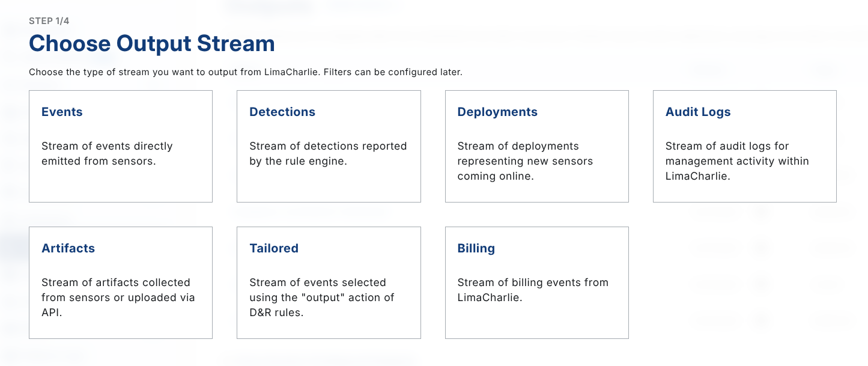Click the Deployments description about new sensors

pyautogui.click(x=525, y=161)
